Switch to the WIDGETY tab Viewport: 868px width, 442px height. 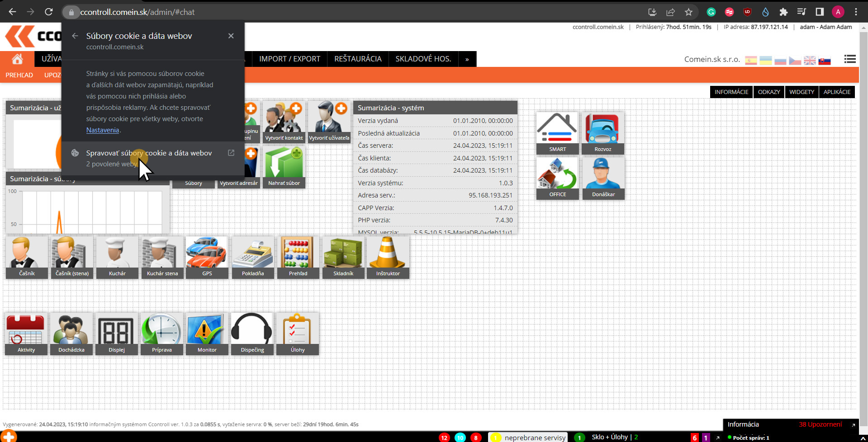point(802,92)
